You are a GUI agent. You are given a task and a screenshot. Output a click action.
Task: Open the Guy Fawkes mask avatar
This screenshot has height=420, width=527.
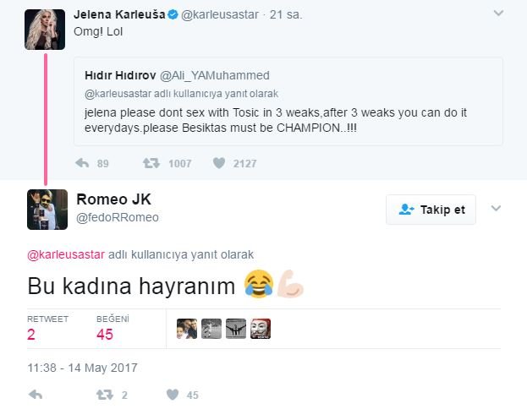pyautogui.click(x=261, y=329)
